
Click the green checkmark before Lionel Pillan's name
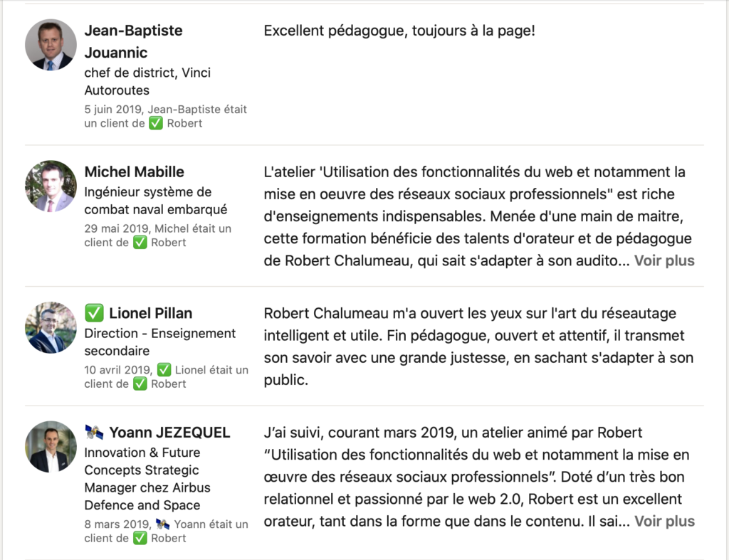(x=94, y=313)
